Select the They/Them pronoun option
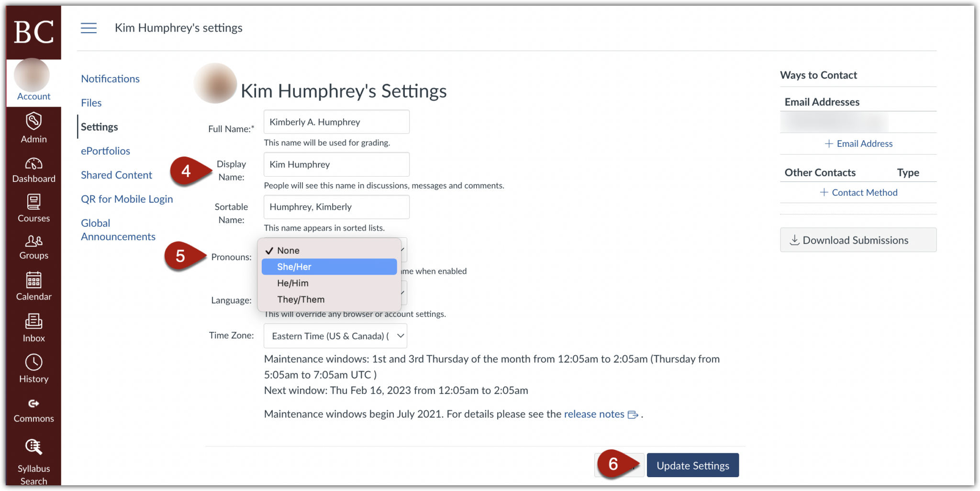Screen dimensions: 980x491 [x=328, y=299]
